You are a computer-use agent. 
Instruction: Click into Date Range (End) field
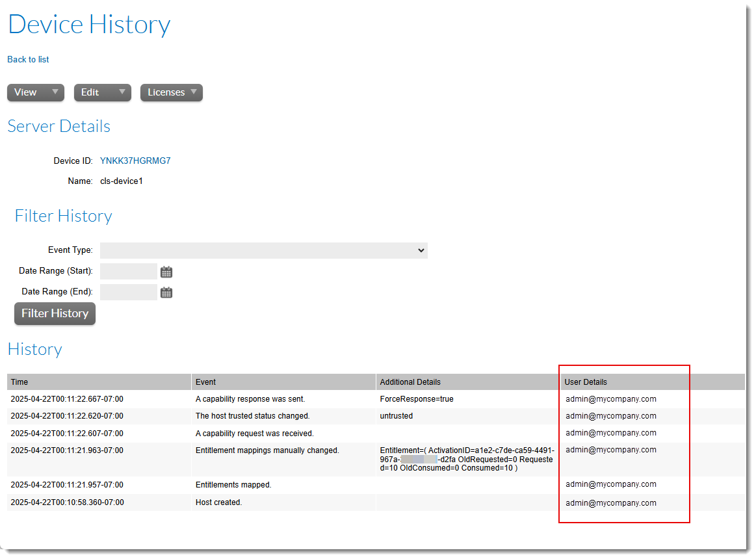coord(129,292)
